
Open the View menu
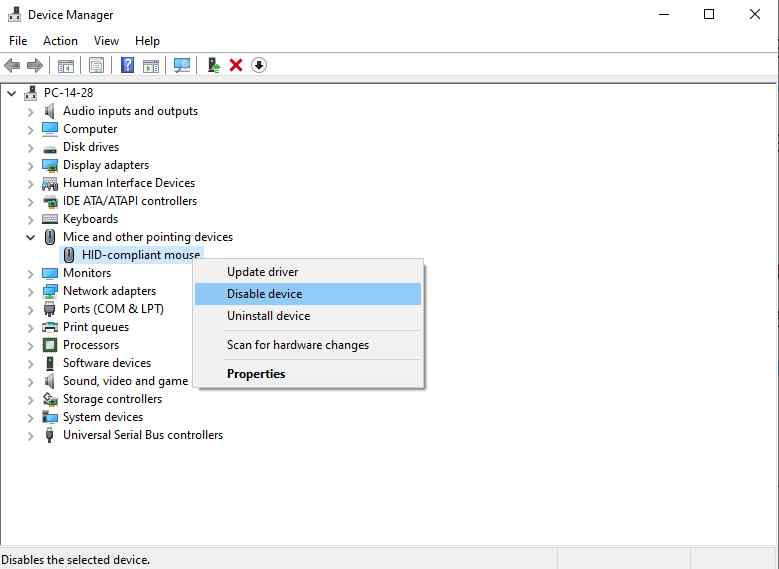(106, 41)
